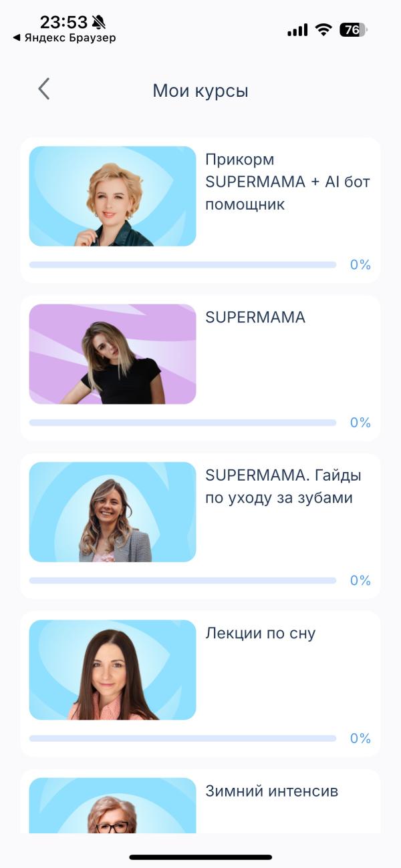Tap the Зимний интенсив course thumbnail
Viewport: 401px width, 868px height.
click(112, 806)
